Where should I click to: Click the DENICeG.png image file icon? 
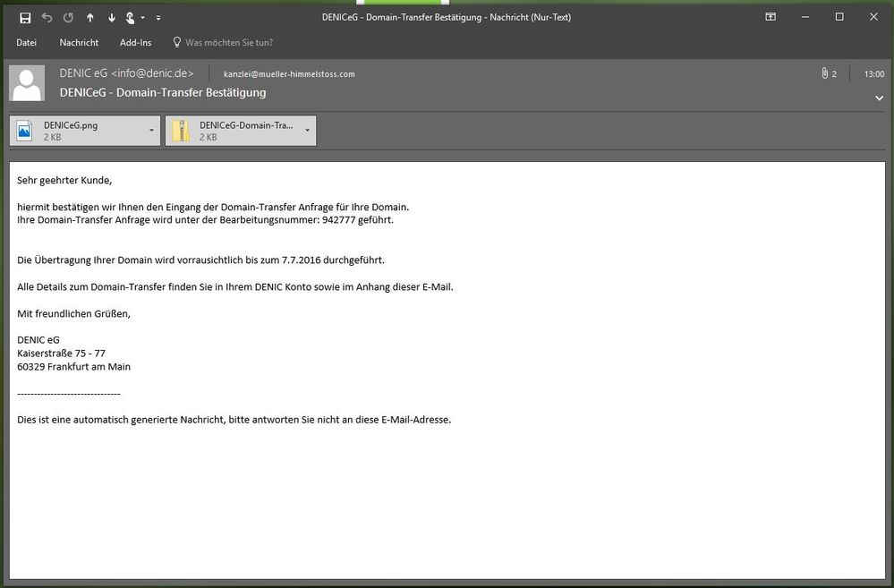(x=24, y=131)
